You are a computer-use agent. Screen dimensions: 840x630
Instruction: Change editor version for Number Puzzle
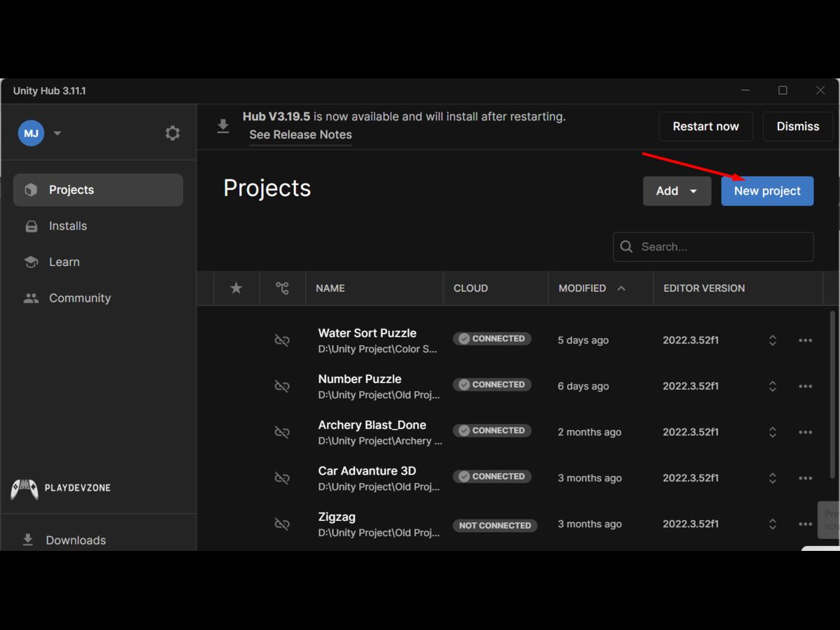pyautogui.click(x=773, y=386)
